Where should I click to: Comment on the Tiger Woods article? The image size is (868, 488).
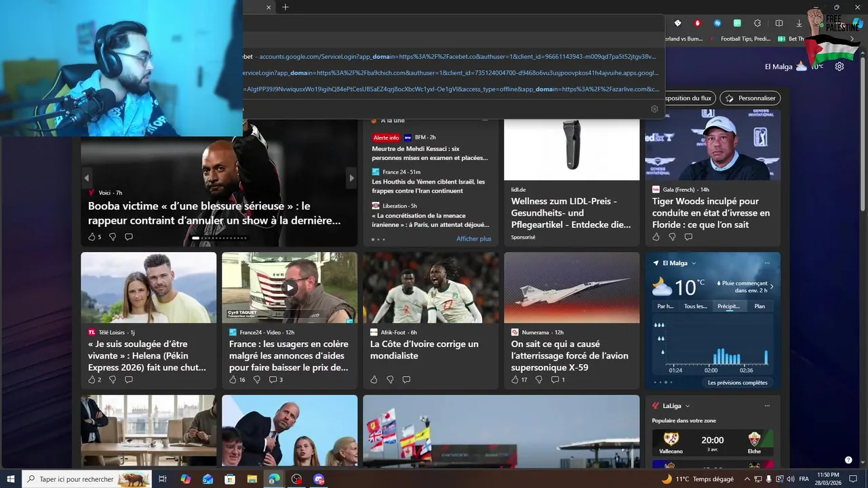point(688,237)
